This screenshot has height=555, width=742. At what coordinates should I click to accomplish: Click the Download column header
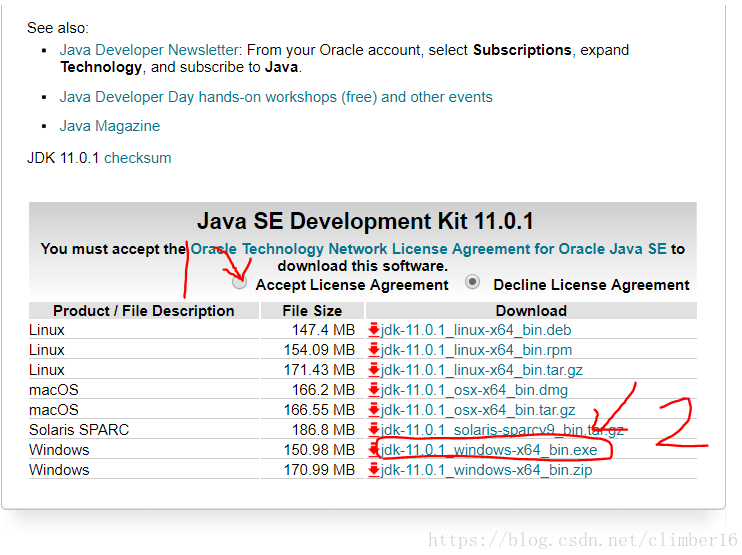[x=531, y=310]
